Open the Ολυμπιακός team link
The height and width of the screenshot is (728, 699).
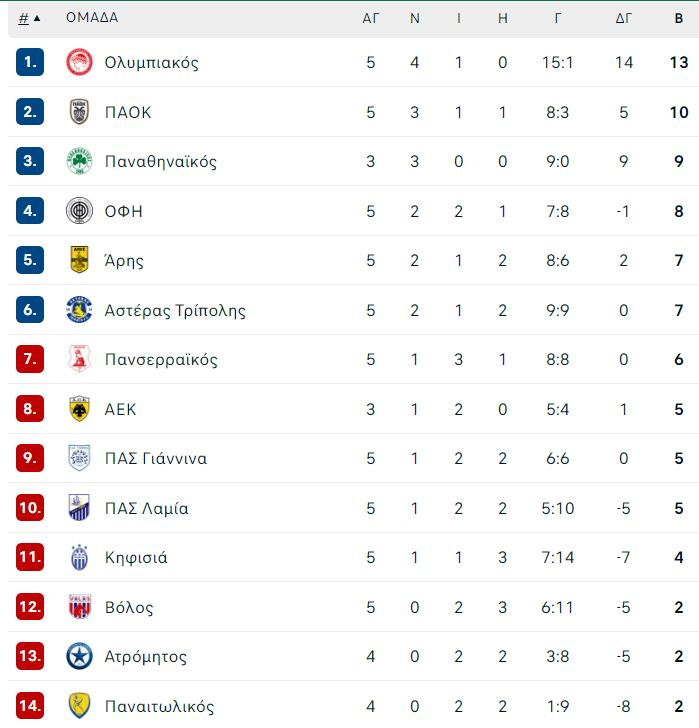coord(151,63)
